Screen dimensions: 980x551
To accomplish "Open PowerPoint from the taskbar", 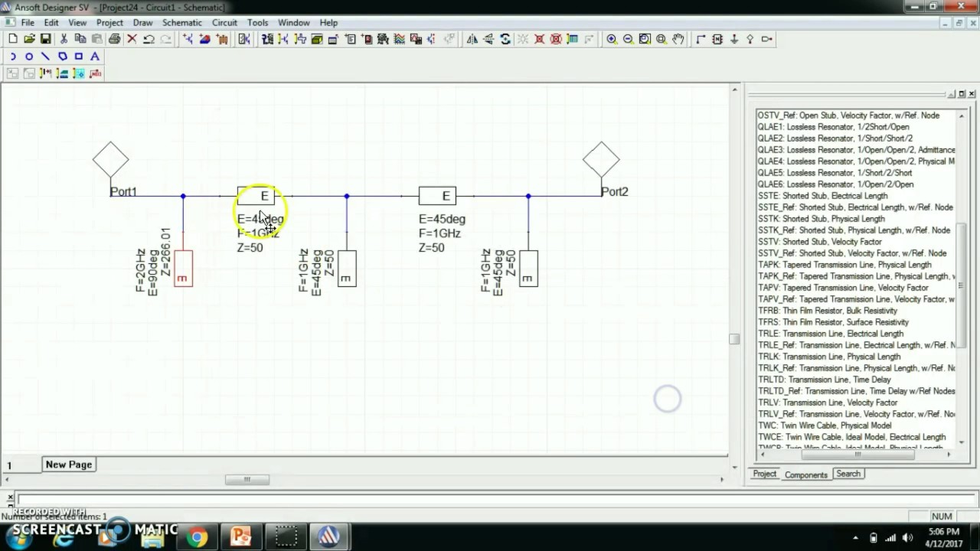I will click(241, 537).
